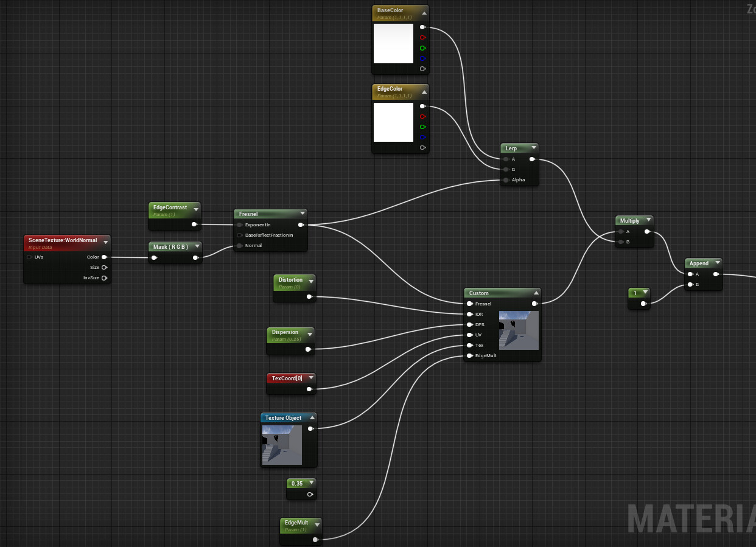Click the Append node B input pin

[x=690, y=285]
